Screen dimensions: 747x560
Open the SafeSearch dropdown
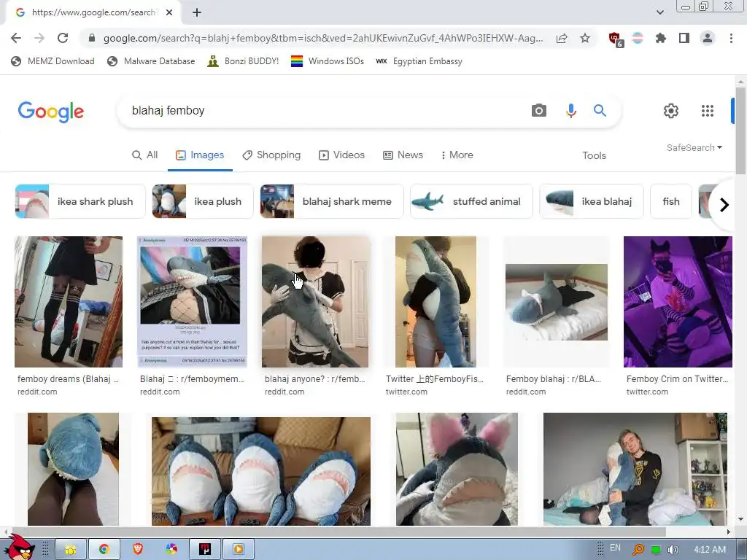point(694,147)
